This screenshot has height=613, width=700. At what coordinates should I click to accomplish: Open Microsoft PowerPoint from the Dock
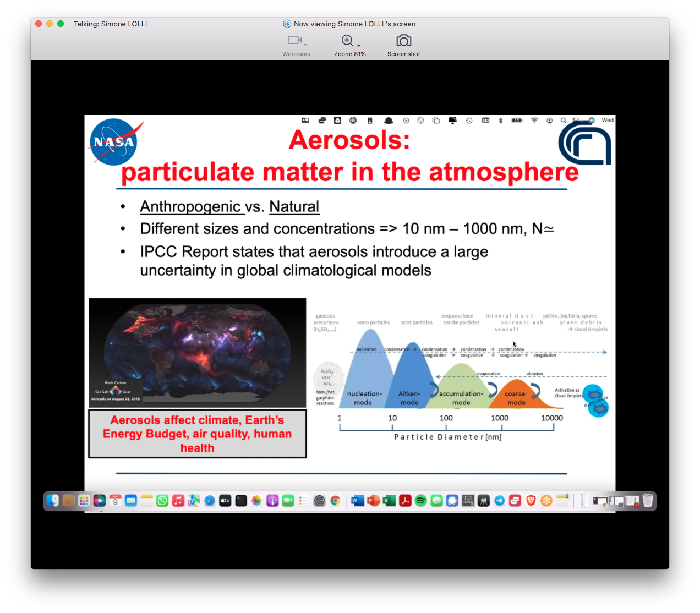(x=373, y=501)
